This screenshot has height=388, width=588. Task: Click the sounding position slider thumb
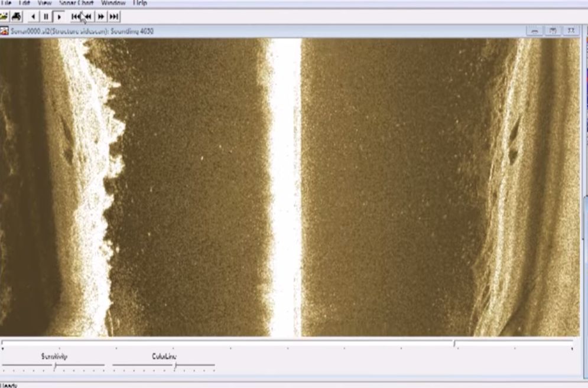(x=454, y=343)
